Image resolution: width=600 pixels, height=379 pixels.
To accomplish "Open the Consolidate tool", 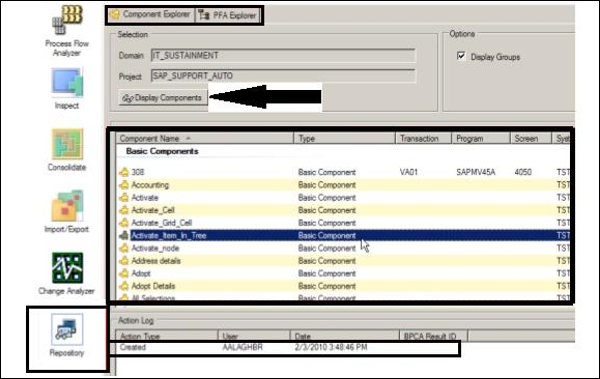I will coord(67,150).
